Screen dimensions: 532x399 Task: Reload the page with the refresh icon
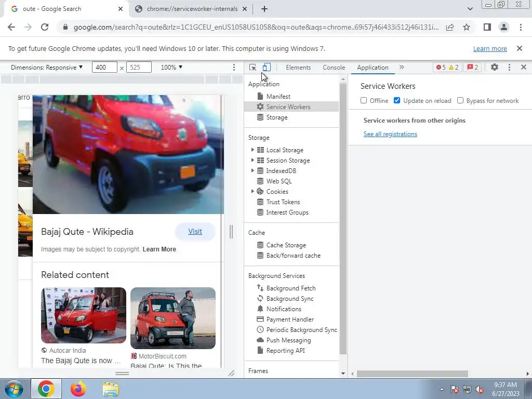coord(45,27)
